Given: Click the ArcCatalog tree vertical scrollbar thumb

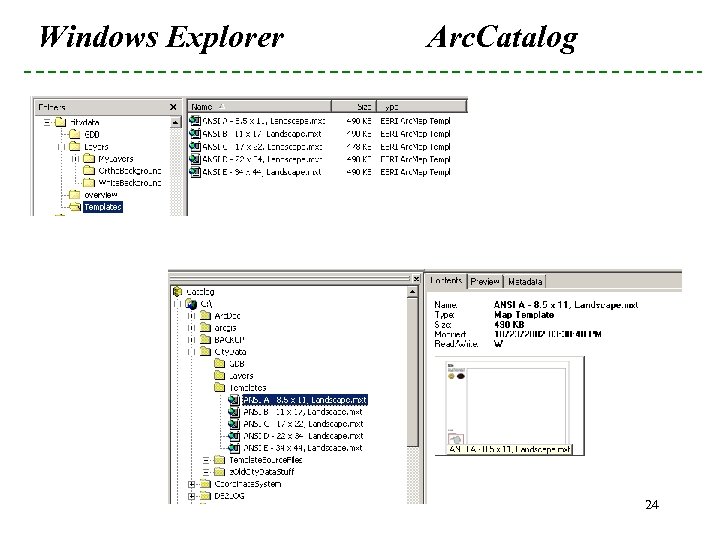Looking at the screenshot, I should pyautogui.click(x=412, y=372).
